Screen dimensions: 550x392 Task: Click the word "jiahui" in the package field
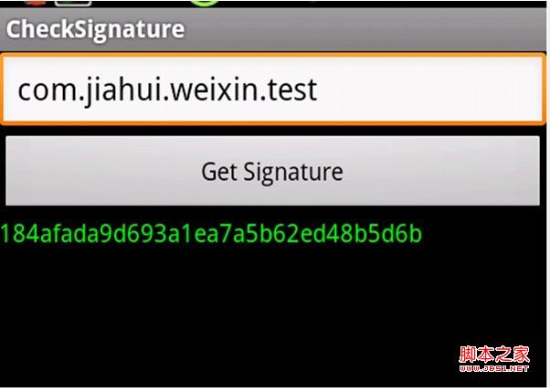coord(122,91)
